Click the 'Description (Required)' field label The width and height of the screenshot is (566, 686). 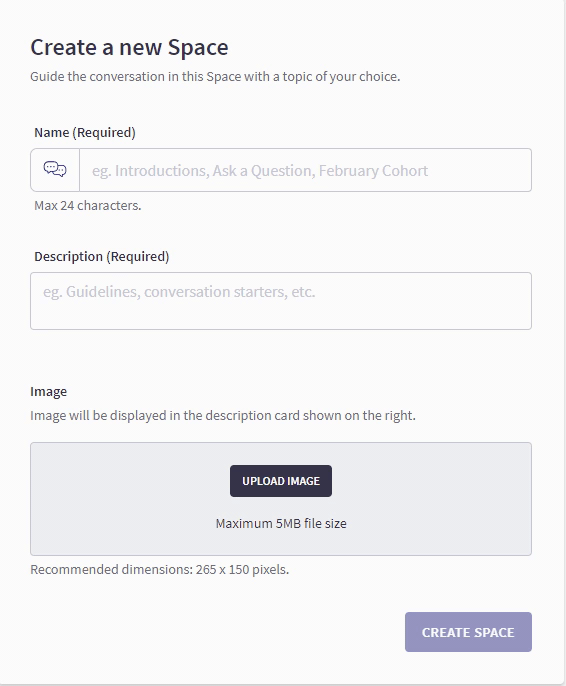coord(101,256)
